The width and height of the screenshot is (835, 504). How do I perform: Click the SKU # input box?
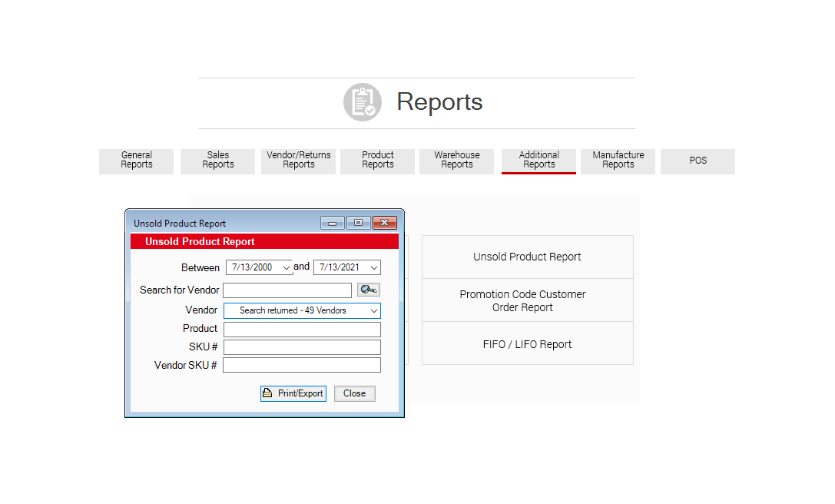tap(302, 347)
